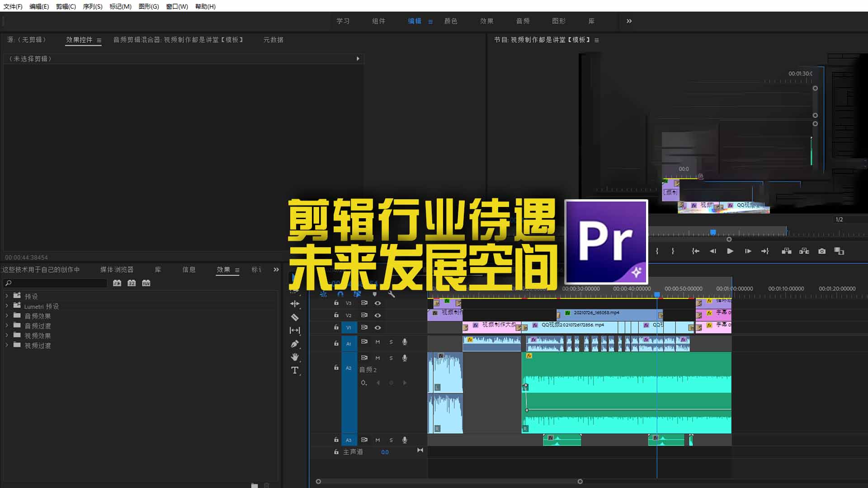The height and width of the screenshot is (488, 868).
Task: Go to Out point in program monitor
Action: point(765,251)
